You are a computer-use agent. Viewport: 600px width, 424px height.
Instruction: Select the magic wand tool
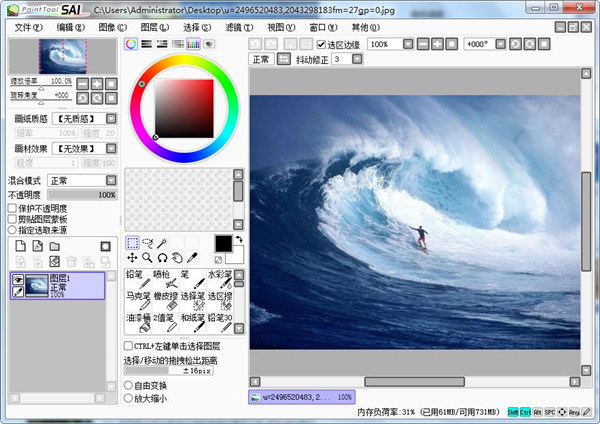click(x=162, y=243)
